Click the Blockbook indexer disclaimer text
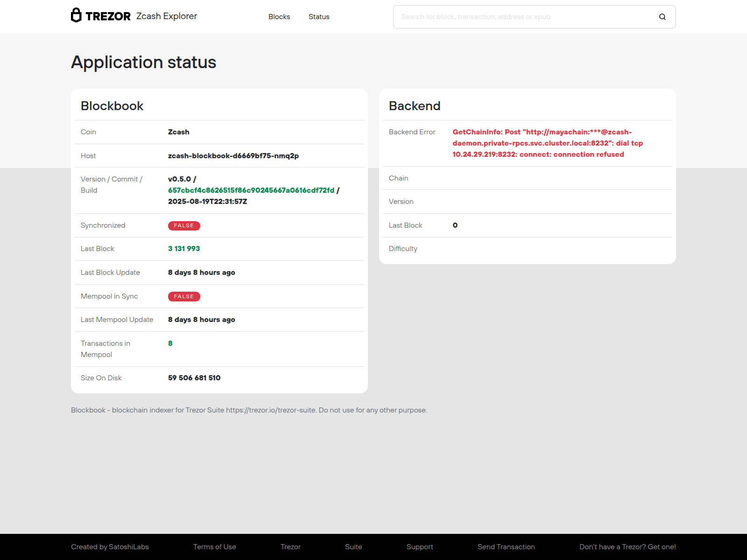 [x=249, y=410]
